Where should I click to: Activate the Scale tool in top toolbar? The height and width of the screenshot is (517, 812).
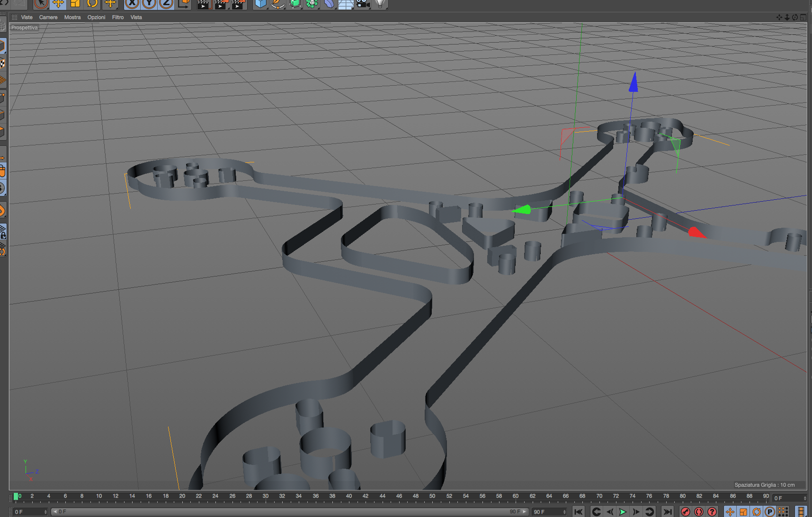point(75,4)
